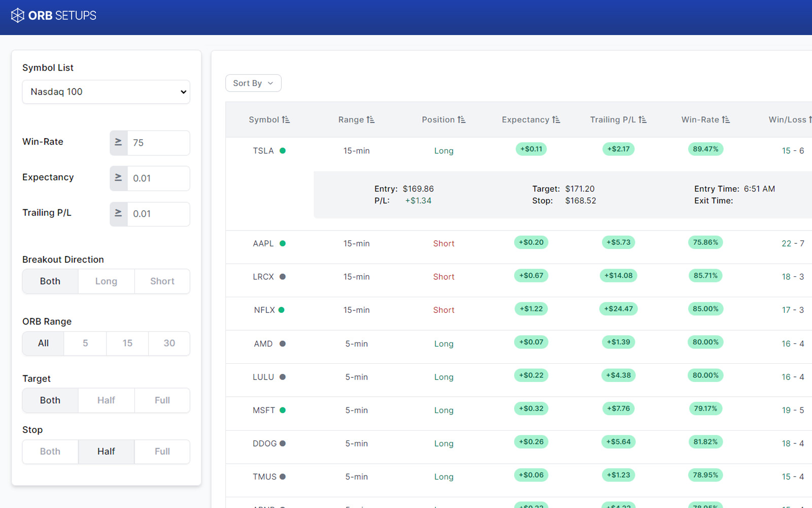Click the +$14.08 trailing P/L badge
The width and height of the screenshot is (812, 508).
[618, 276]
